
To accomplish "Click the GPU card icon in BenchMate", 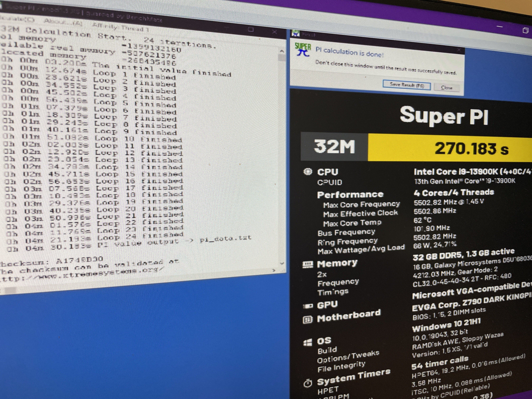I will click(308, 306).
